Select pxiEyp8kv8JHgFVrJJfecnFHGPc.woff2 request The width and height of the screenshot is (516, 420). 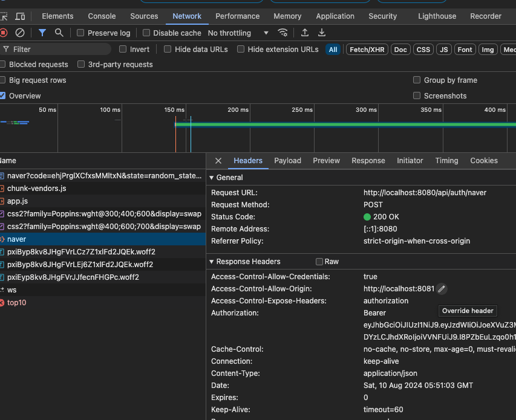coord(103,277)
